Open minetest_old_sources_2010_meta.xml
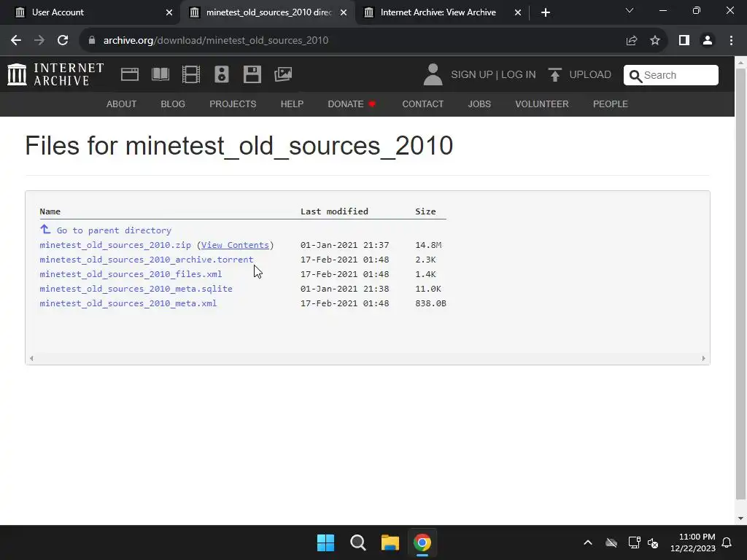Viewport: 747px width, 560px height. coord(128,303)
